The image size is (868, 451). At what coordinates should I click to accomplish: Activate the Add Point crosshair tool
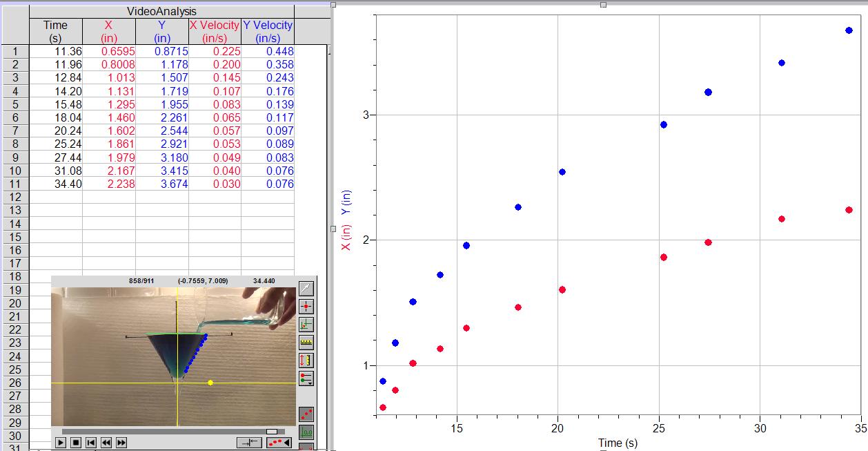tap(306, 306)
